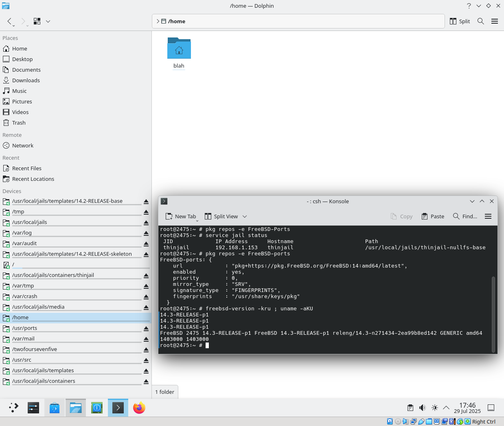
Task: Open Discover from taskbar
Action: pos(55,407)
